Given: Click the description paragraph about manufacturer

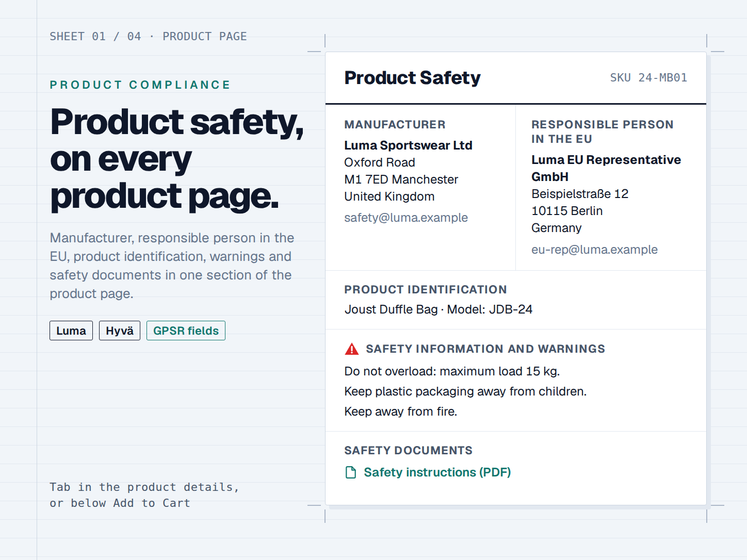Looking at the screenshot, I should coord(172,266).
